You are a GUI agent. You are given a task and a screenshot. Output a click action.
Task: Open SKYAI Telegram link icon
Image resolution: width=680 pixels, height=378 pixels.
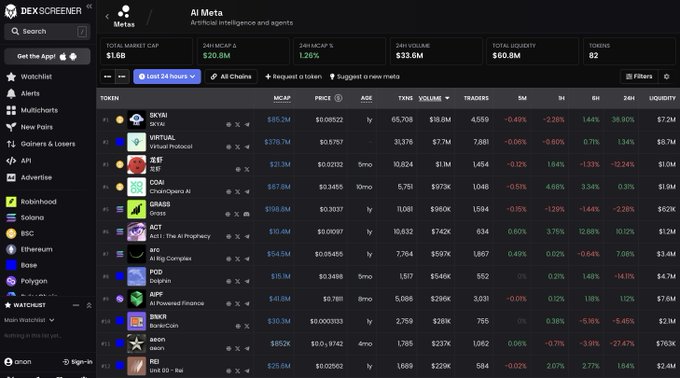pyautogui.click(x=247, y=124)
